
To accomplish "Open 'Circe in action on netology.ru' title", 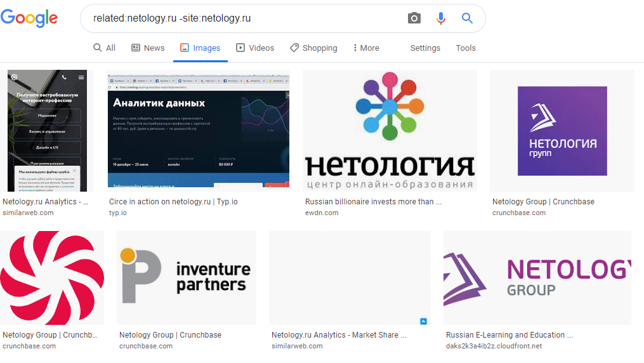I will pyautogui.click(x=173, y=202).
